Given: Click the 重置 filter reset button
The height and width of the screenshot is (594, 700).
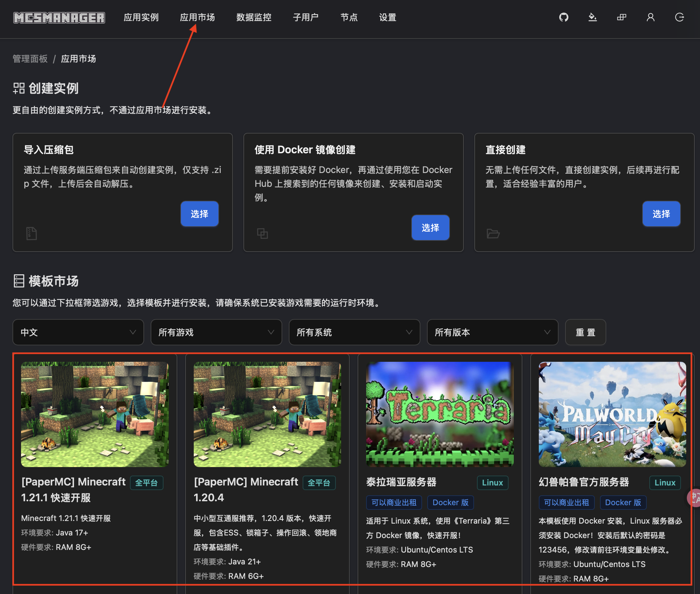Looking at the screenshot, I should [585, 332].
